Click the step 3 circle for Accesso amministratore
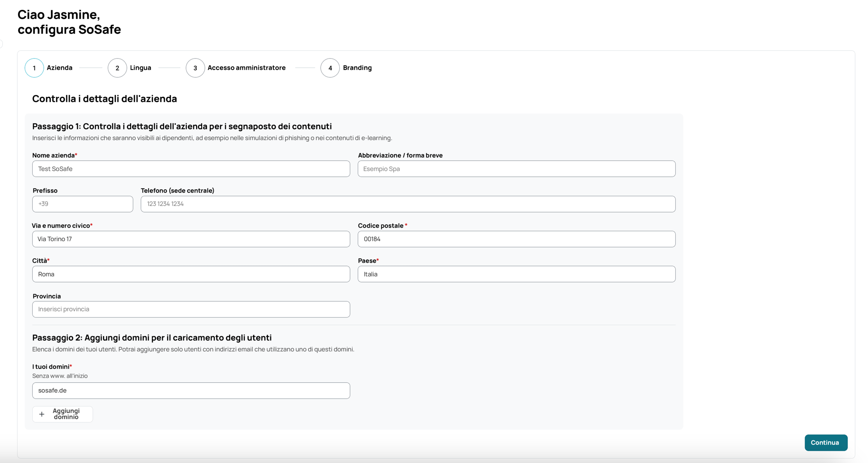This screenshot has width=868, height=463. (195, 68)
